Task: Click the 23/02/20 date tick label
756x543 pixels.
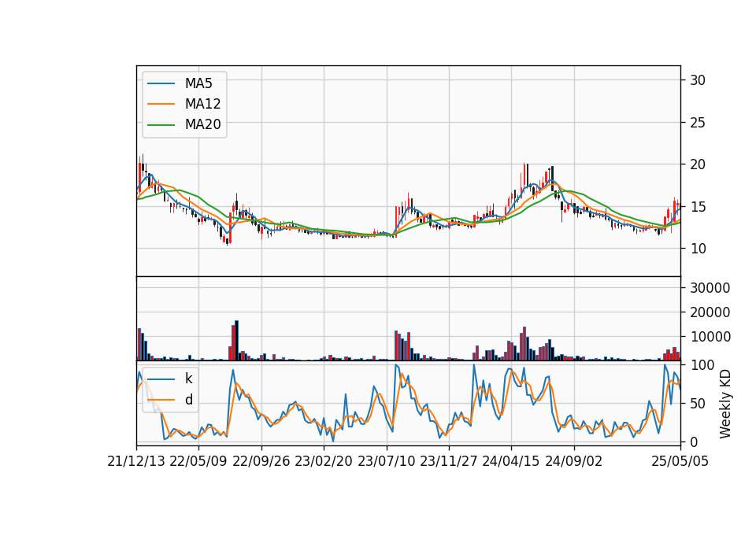Action: [324, 461]
